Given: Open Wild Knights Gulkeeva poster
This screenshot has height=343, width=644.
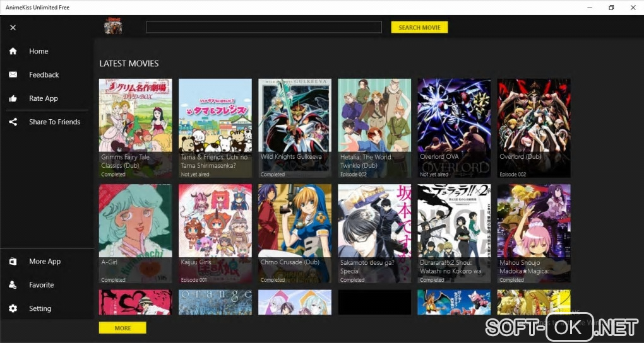Looking at the screenshot, I should [x=295, y=128].
